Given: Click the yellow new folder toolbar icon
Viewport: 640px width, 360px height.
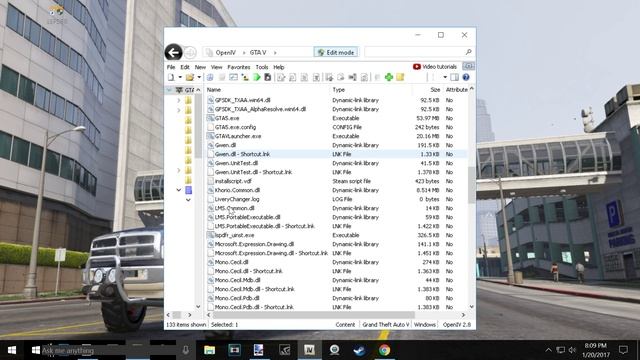Looking at the screenshot, I should [x=400, y=77].
